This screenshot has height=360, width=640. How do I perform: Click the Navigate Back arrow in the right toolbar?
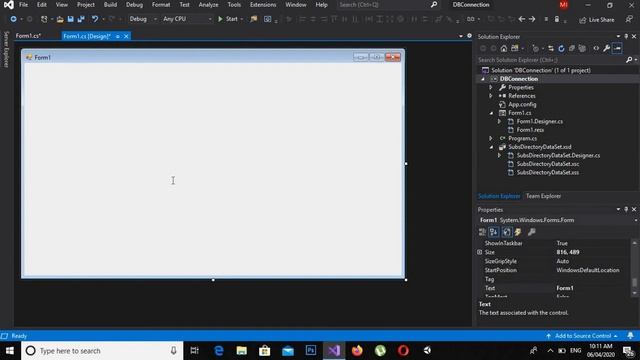522,19
